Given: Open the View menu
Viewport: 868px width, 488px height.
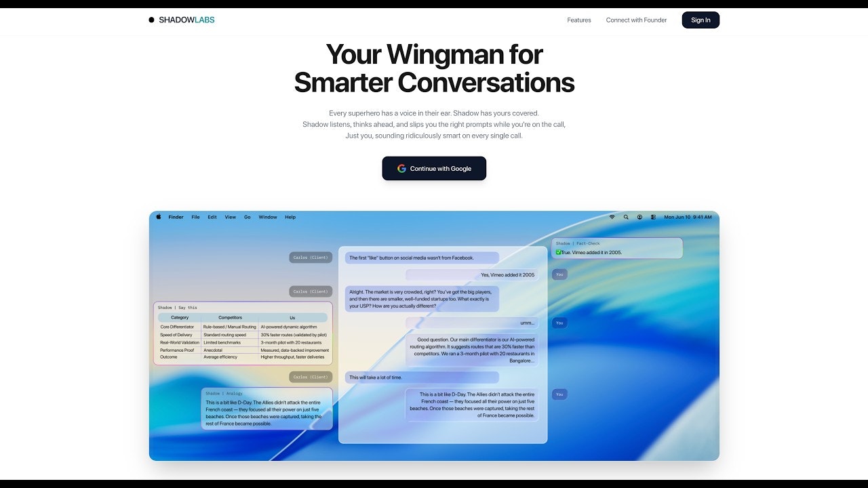Looking at the screenshot, I should [x=231, y=217].
